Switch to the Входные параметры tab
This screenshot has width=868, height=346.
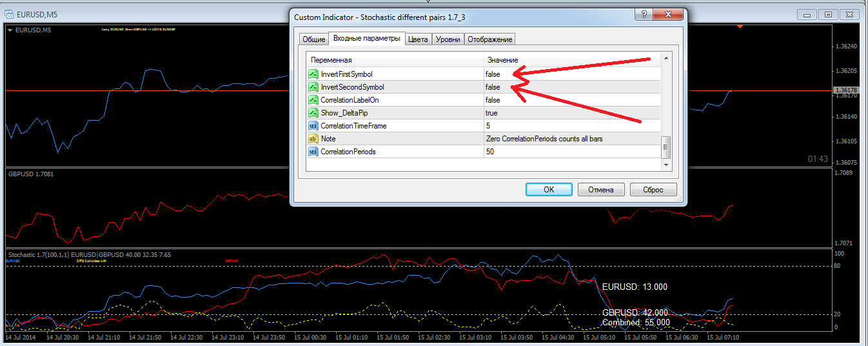(367, 39)
